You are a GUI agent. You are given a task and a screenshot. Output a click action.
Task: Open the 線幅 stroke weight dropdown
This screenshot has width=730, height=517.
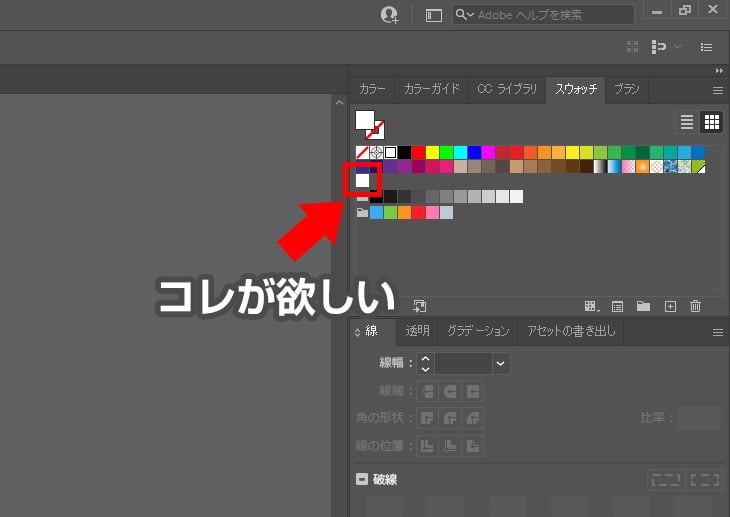pyautogui.click(x=501, y=363)
